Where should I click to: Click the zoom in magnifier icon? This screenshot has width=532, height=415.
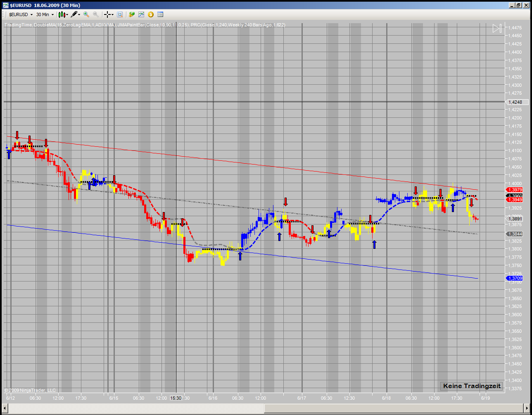[86, 14]
